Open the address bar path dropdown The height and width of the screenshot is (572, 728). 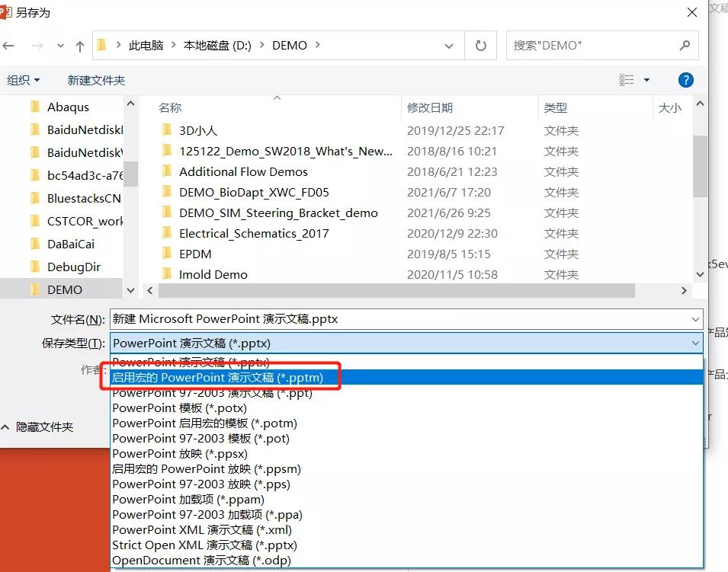pos(449,46)
